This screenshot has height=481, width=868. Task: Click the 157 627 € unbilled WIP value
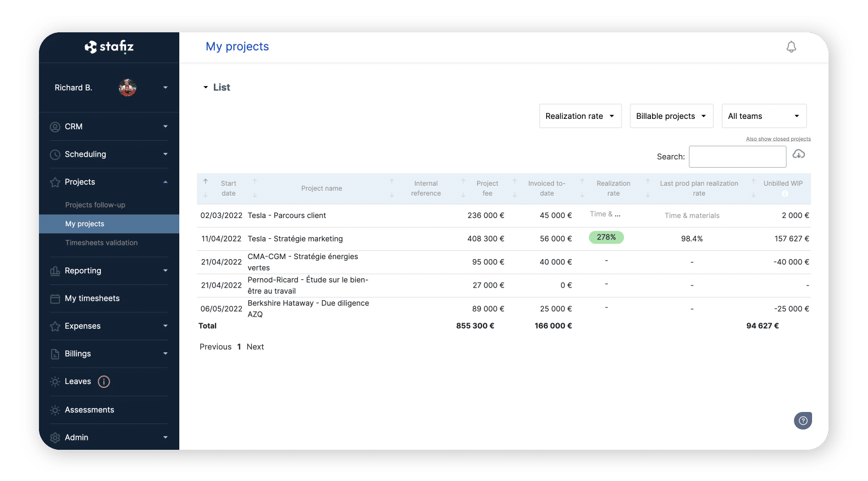792,239
